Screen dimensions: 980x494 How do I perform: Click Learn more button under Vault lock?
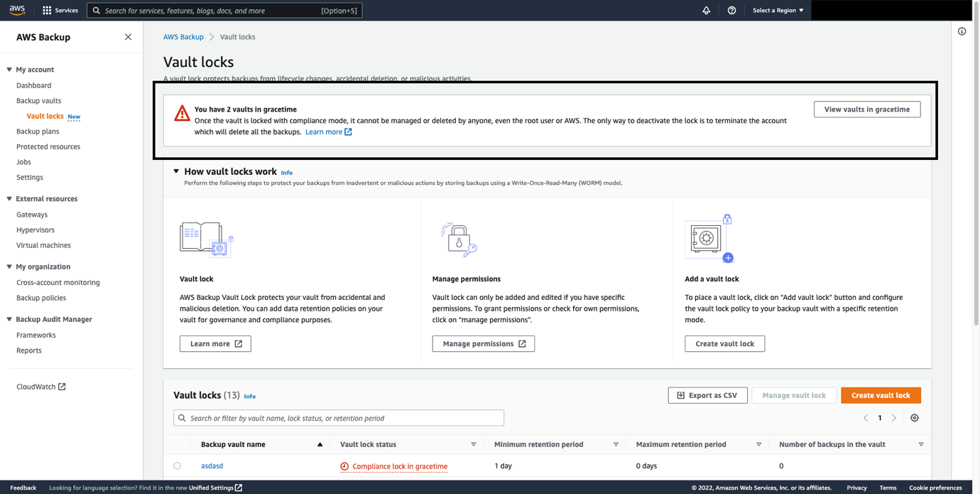point(215,344)
